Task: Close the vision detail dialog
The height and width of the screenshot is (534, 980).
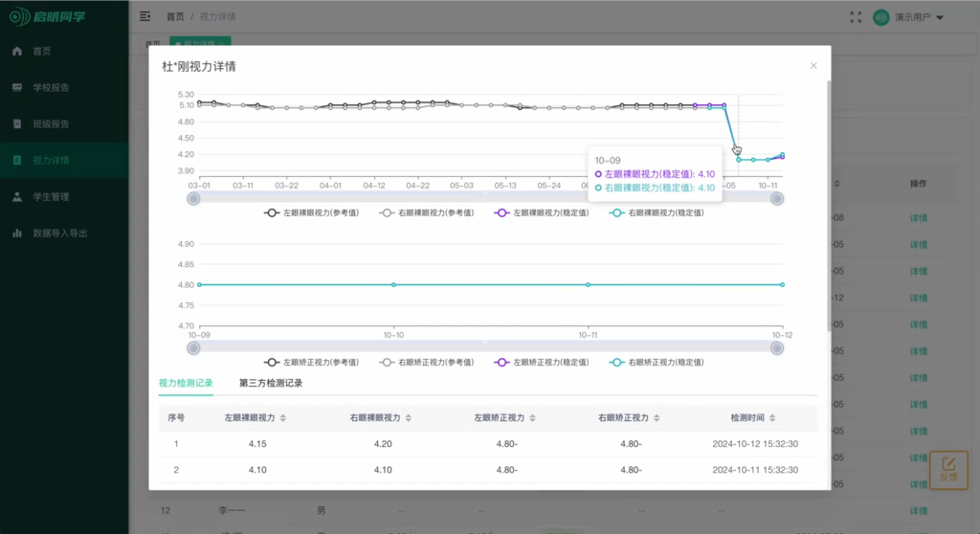Action: pos(813,66)
